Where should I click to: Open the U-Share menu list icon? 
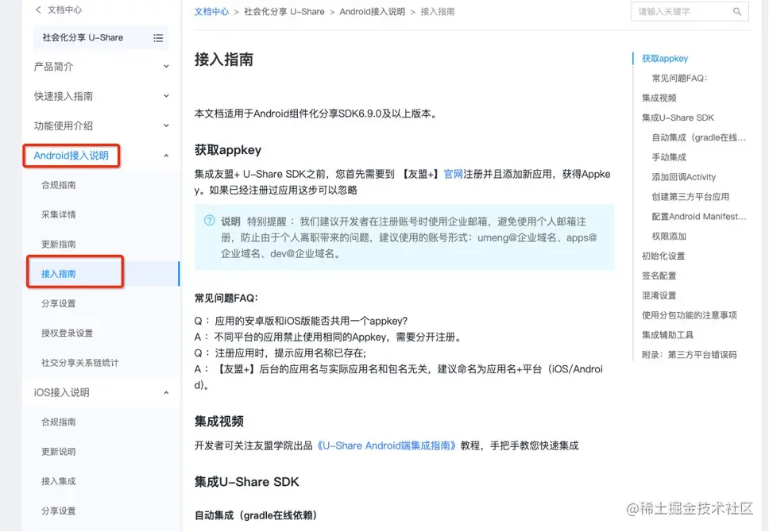(158, 38)
